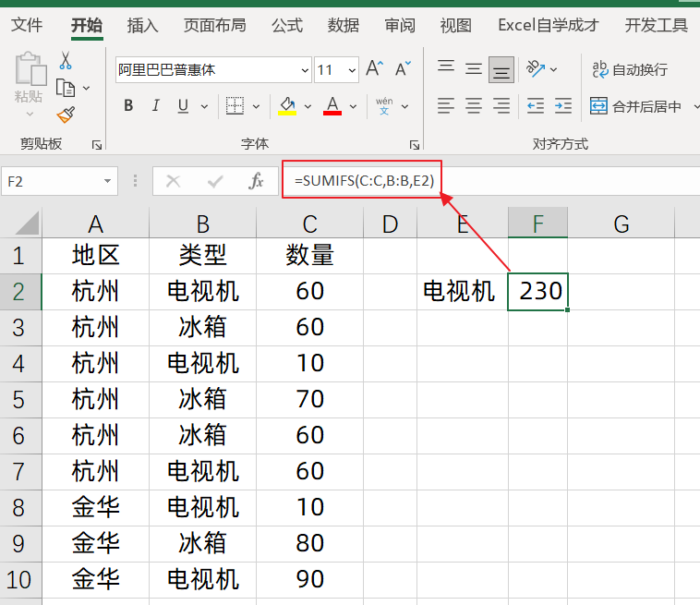This screenshot has width=700, height=605.
Task: Switch to the 数据 Data tab
Action: coord(343,25)
